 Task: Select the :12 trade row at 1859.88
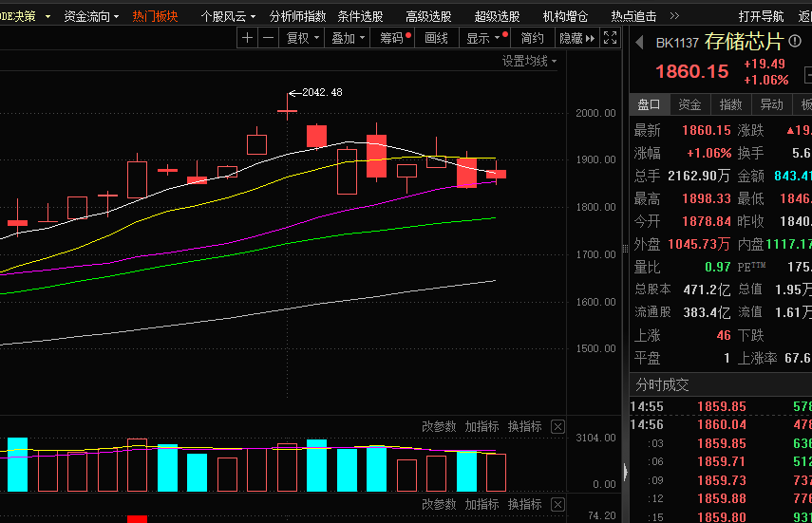point(721,498)
